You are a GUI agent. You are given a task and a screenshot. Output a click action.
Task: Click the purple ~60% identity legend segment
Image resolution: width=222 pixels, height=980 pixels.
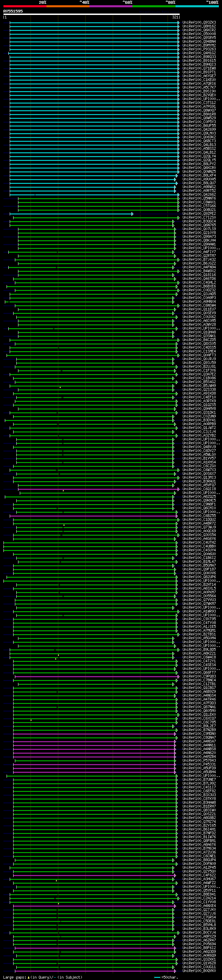[x=111, y=6]
